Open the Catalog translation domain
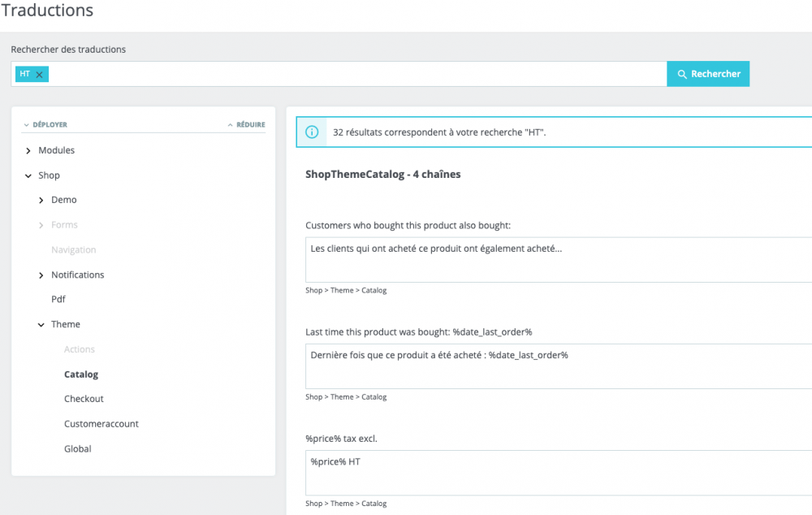Screen dimensions: 812x515 point(81,374)
